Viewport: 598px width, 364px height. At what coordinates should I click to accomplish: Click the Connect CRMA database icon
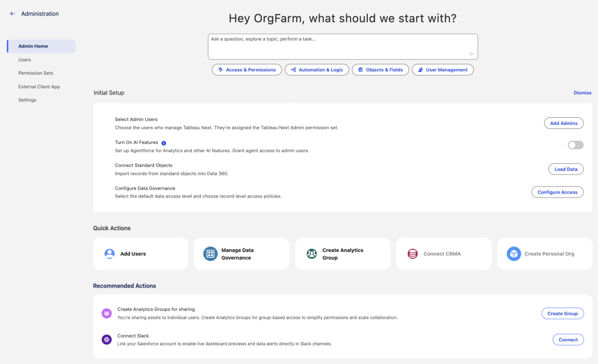coord(413,254)
